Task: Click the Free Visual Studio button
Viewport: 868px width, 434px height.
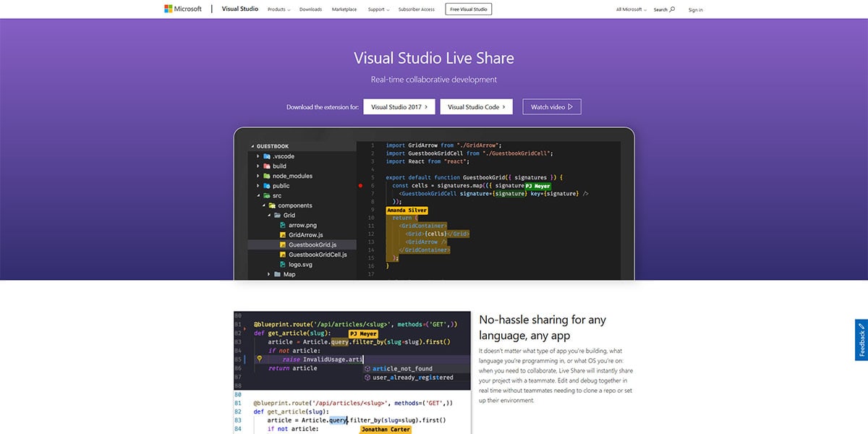Action: 469,9
